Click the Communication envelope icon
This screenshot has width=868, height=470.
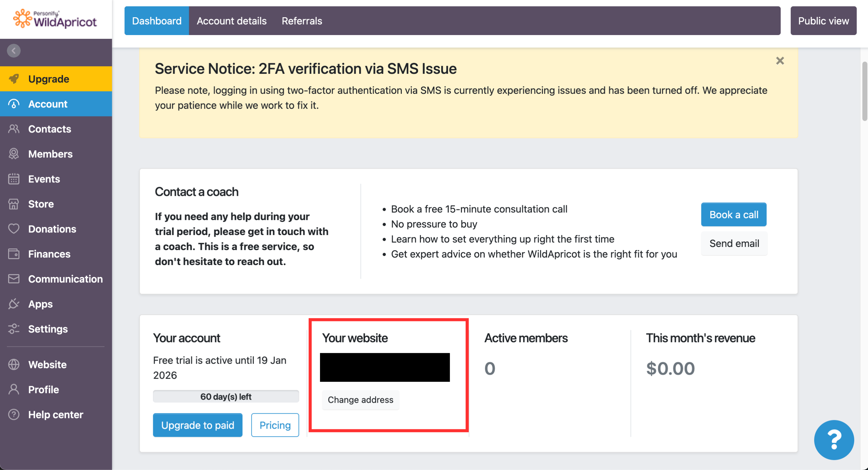(x=14, y=279)
